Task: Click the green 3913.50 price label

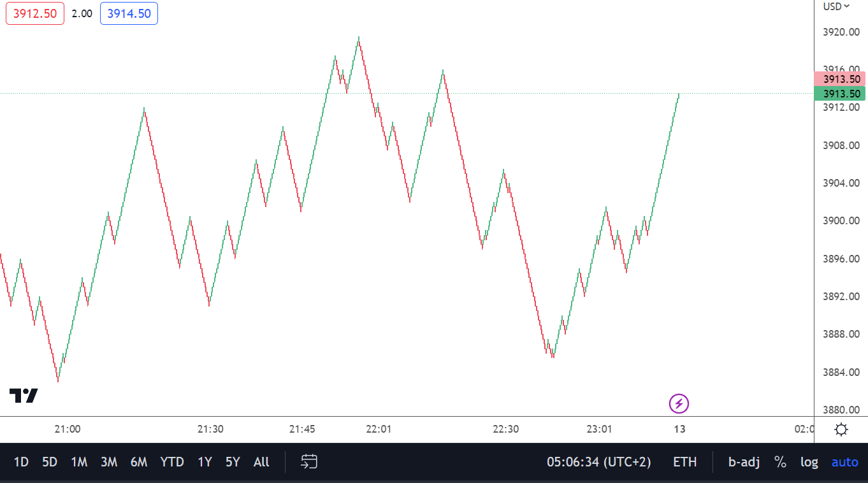Action: point(839,94)
